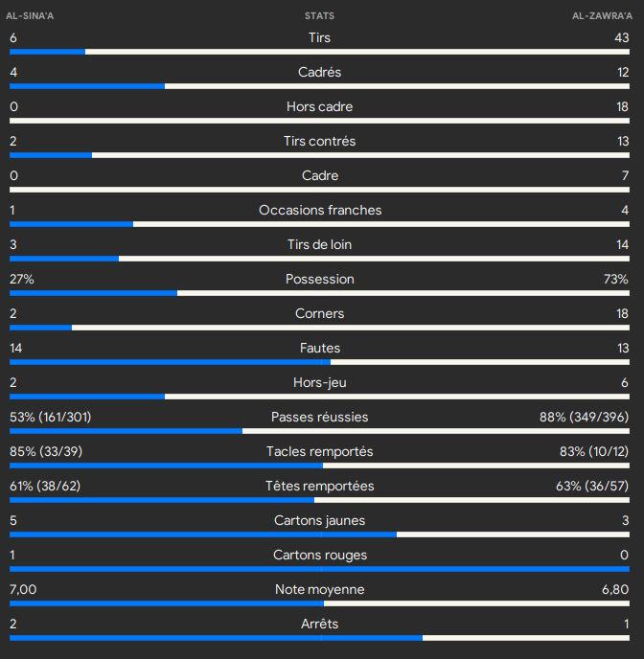The image size is (644, 659).
Task: Select the Note moyenne label
Action: point(319,589)
